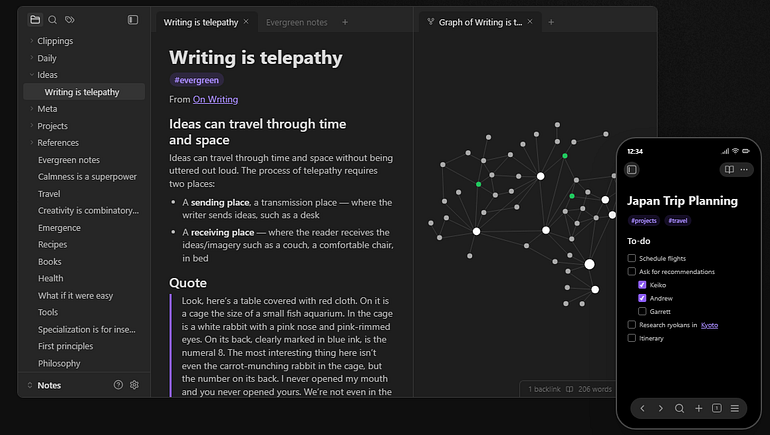The width and height of the screenshot is (770, 435).
Task: Go forward using the phone's right arrow
Action: pos(660,408)
